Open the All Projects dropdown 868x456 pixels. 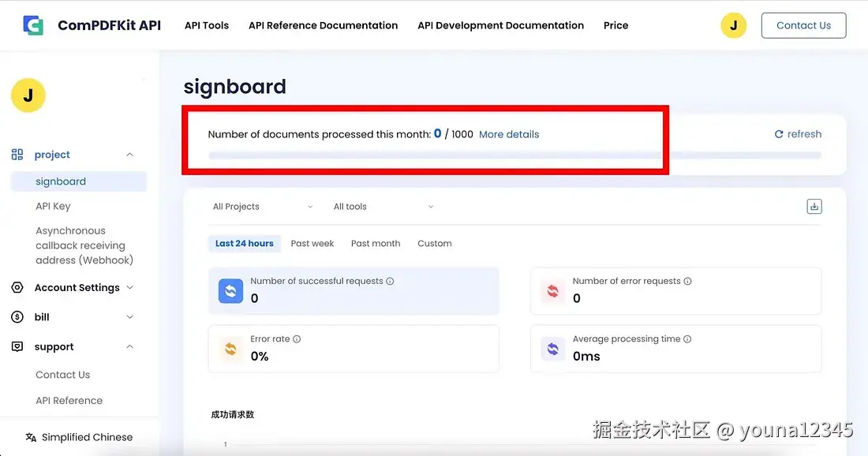260,206
